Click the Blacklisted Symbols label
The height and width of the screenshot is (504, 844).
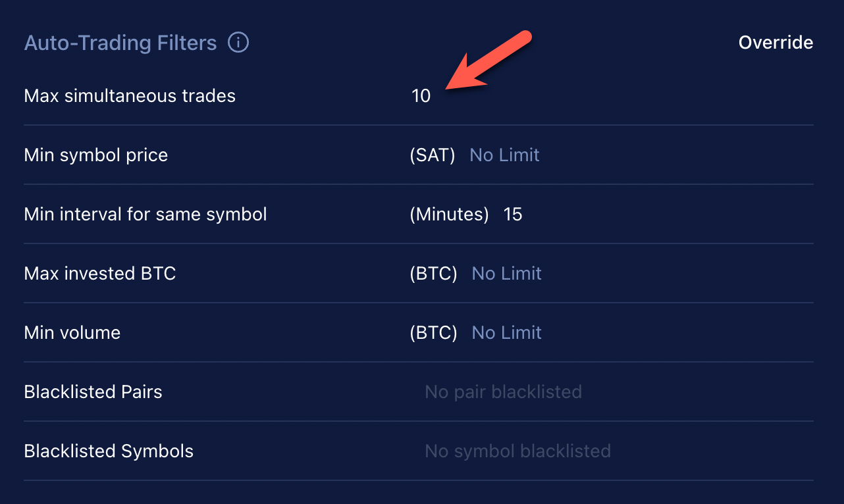coord(109,451)
